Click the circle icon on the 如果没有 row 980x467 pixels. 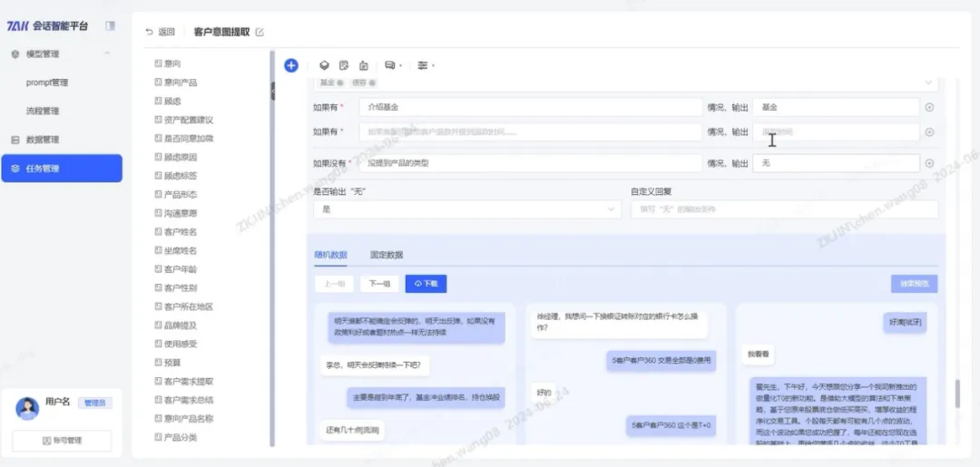(x=929, y=163)
